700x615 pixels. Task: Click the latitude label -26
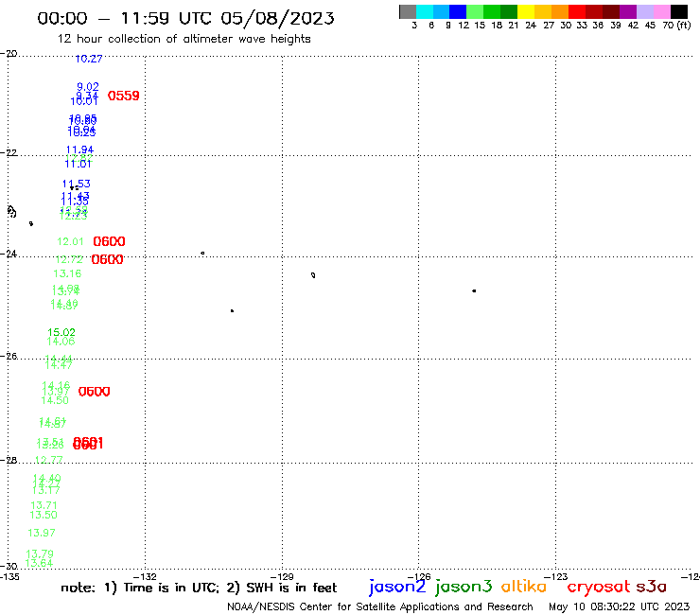pos(9,356)
